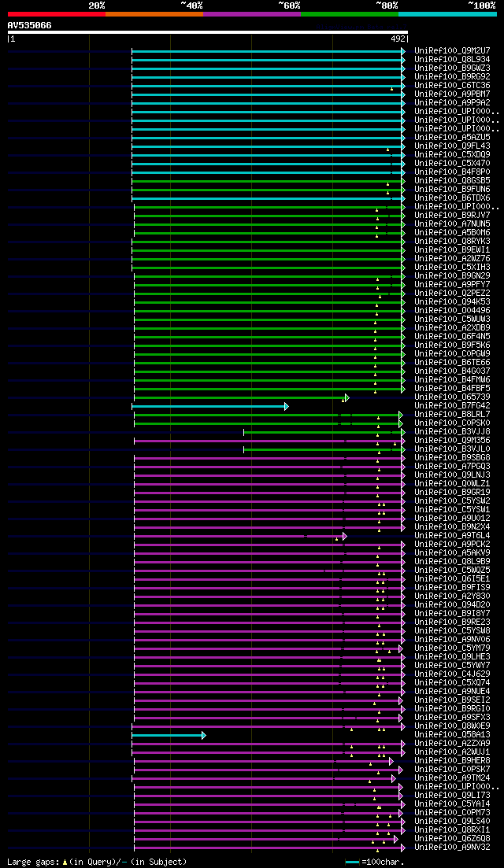Select the UniRef100_Q9M356 label
The image size is (504, 868).
click(x=452, y=441)
